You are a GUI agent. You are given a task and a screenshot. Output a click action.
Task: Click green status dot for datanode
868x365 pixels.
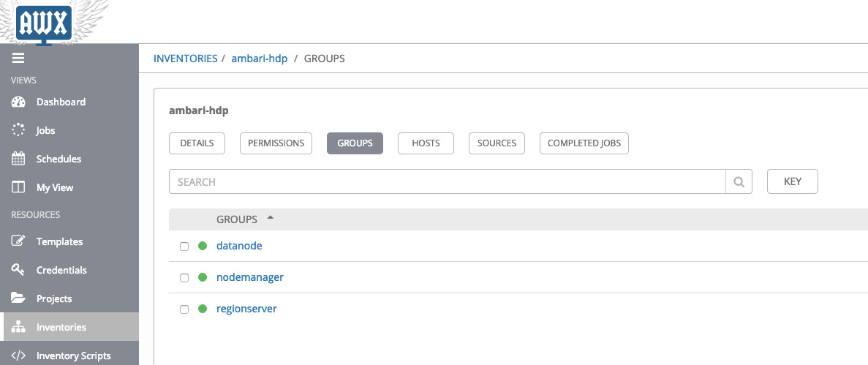pyautogui.click(x=203, y=246)
